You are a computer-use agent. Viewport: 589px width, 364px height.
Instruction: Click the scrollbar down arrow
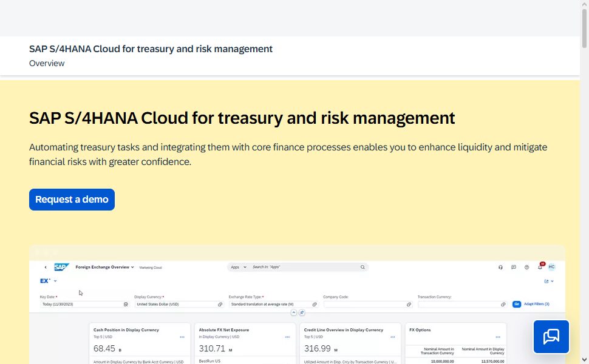tap(584, 360)
